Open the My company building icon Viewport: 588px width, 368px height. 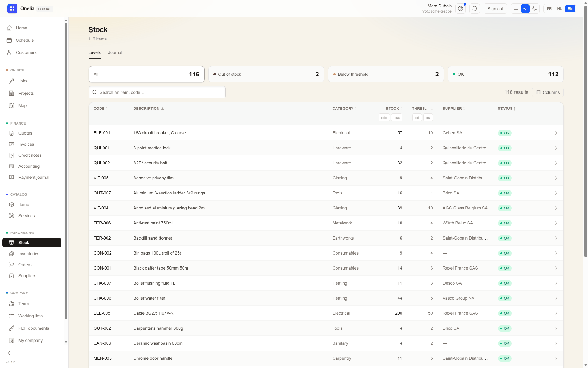pyautogui.click(x=12, y=340)
